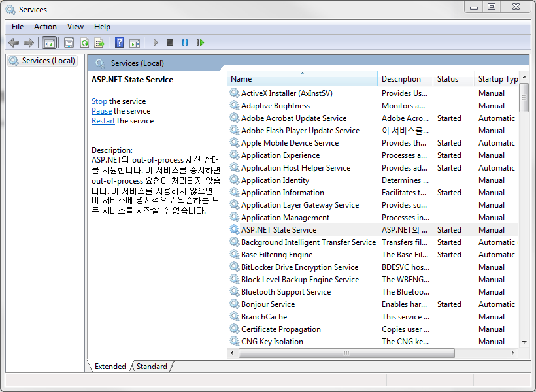Click the Stop Service square icon

(170, 42)
